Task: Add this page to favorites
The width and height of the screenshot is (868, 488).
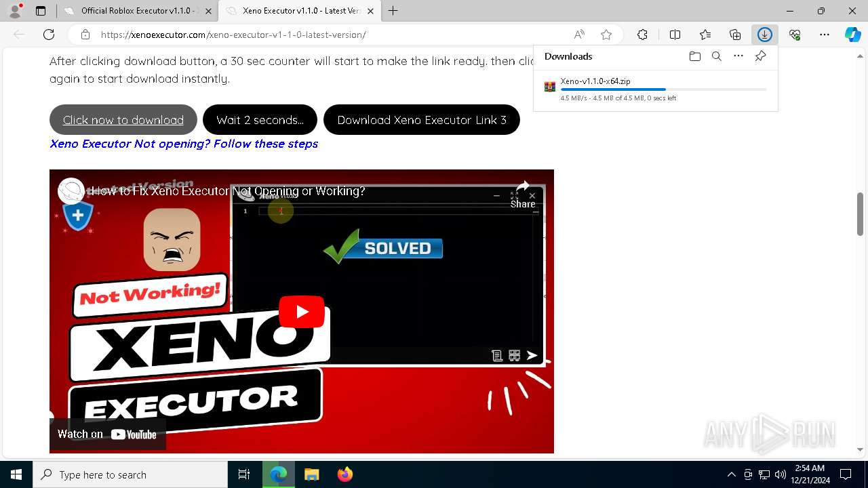Action: pyautogui.click(x=606, y=35)
